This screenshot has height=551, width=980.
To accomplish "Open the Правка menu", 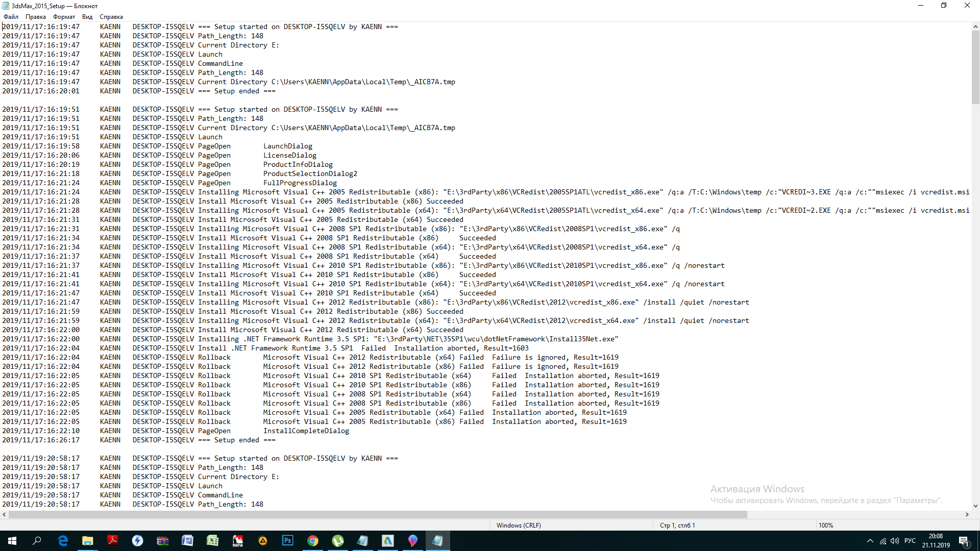I will [x=36, y=17].
